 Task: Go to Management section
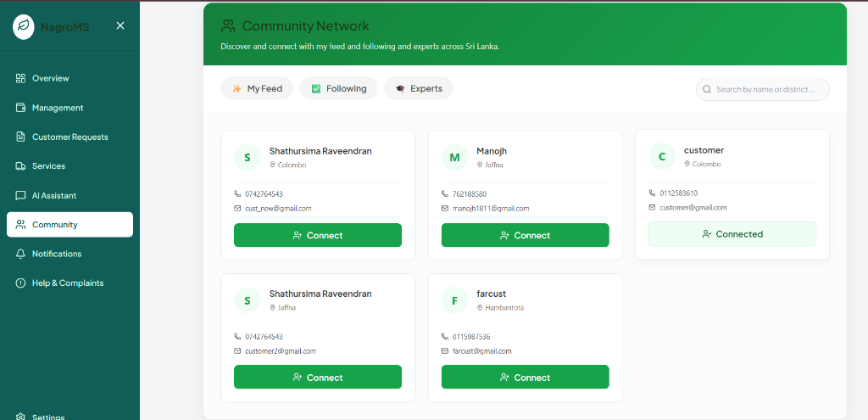coord(70,108)
